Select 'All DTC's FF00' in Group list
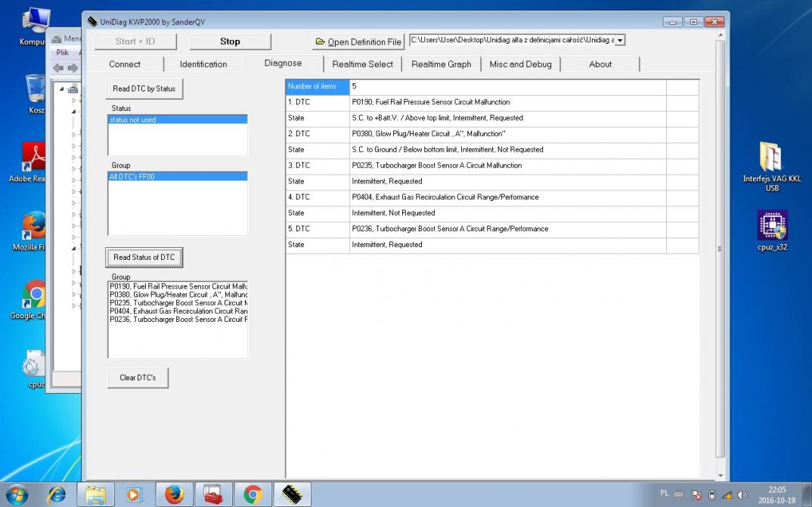 point(178,176)
